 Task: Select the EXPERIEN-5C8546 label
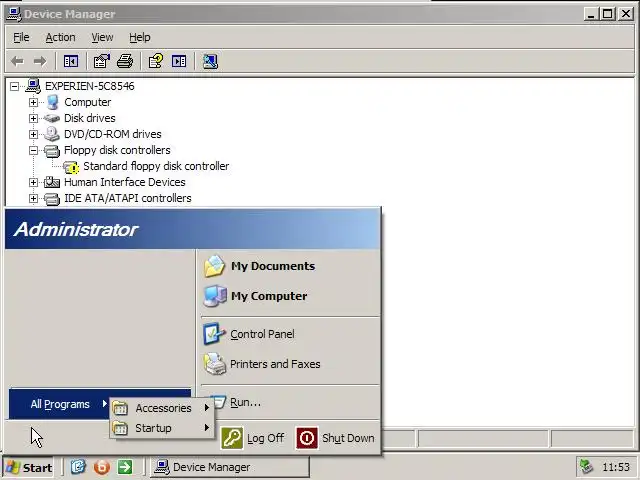[89, 86]
